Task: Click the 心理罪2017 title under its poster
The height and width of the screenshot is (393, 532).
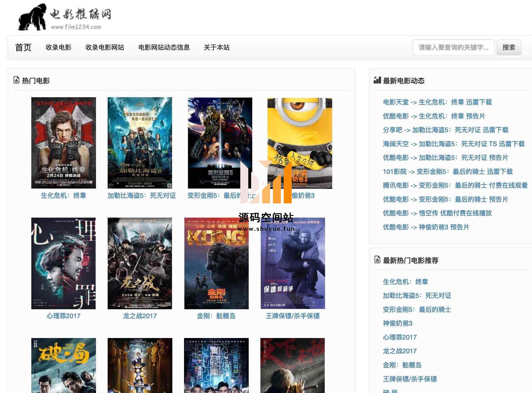Action: pos(64,316)
